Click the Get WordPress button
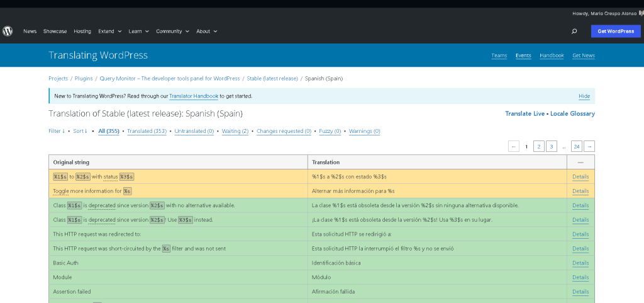The height and width of the screenshot is (303, 644). 615,31
